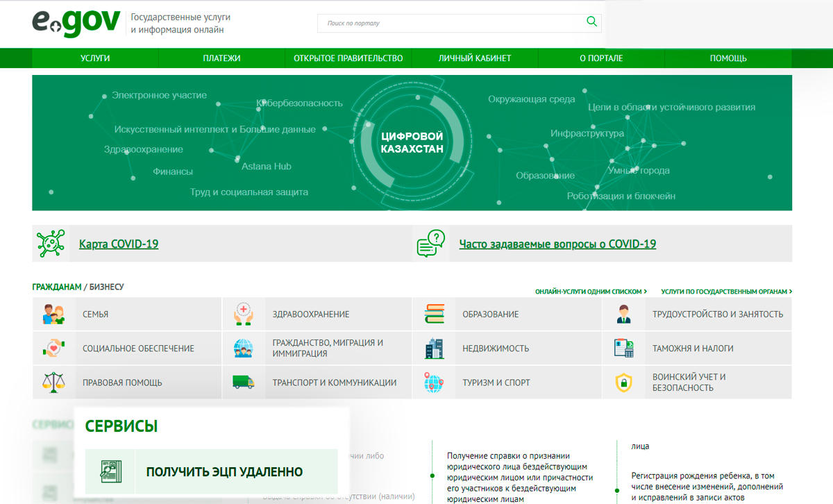Screen dimensions: 833x504
Task: Click the Правовая помощь scales icon
Action: (53, 383)
